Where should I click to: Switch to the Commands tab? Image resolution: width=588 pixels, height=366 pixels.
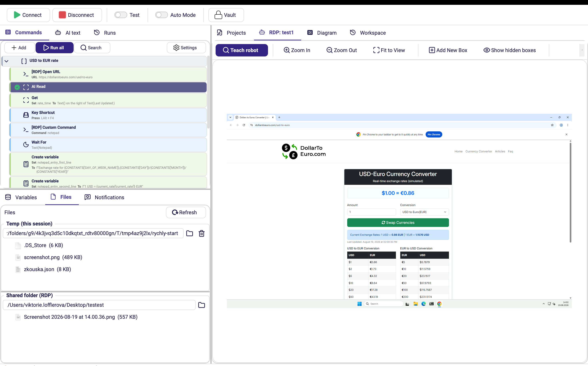point(24,32)
